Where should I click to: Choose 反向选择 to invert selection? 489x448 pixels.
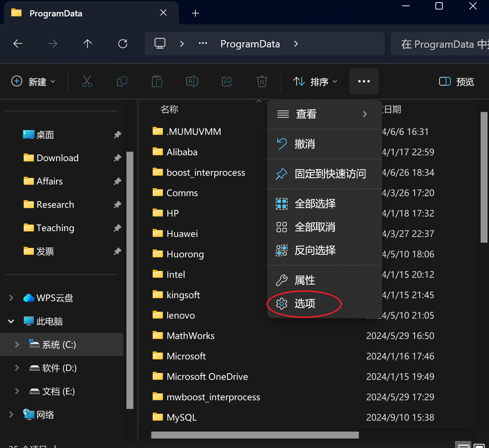(315, 250)
